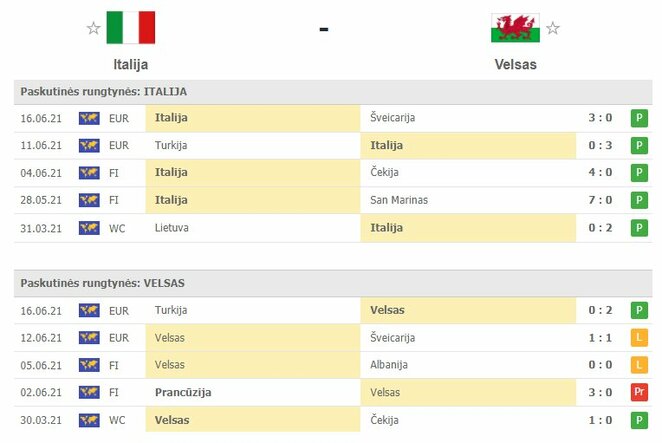662x443 pixels.
Task: Open the Italija team name under the flag
Action: point(131,65)
